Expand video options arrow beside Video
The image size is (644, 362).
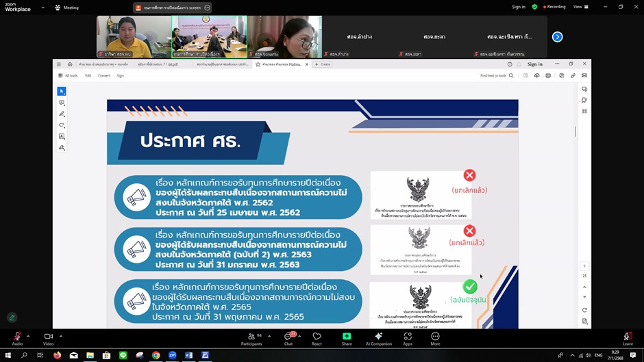click(x=61, y=336)
